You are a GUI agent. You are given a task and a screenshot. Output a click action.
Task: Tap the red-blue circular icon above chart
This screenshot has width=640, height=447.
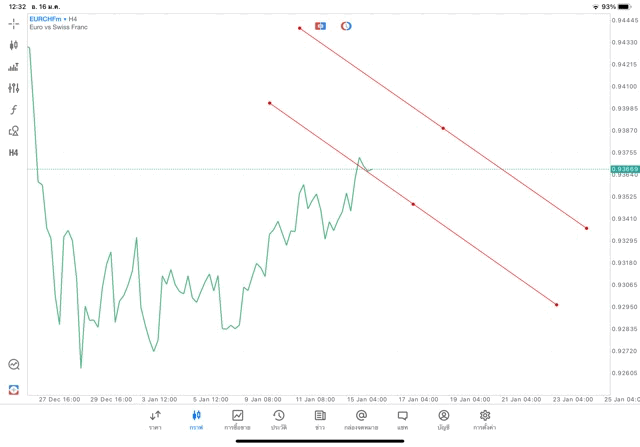click(x=346, y=25)
